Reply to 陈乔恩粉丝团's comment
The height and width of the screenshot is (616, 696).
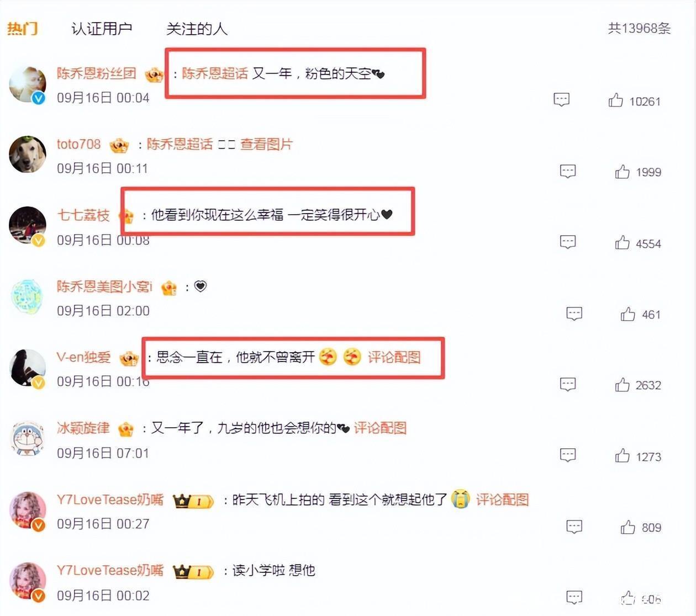[561, 99]
